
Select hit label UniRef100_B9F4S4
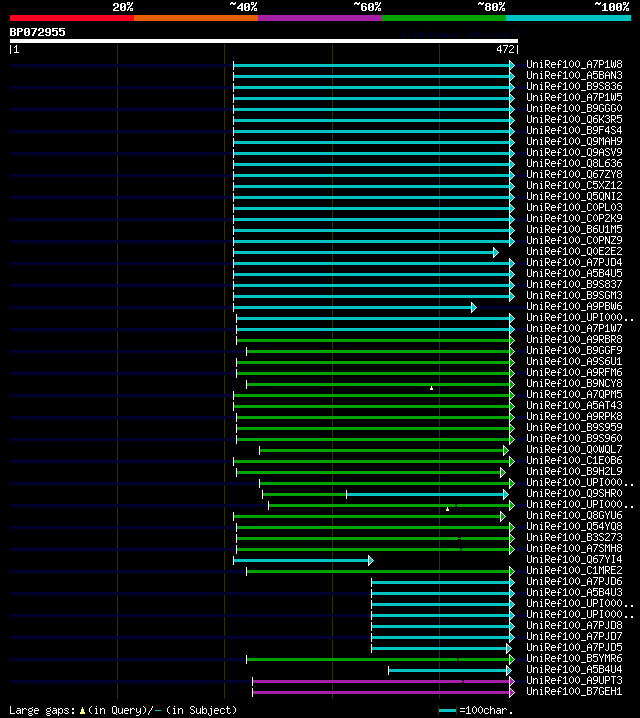tap(574, 130)
